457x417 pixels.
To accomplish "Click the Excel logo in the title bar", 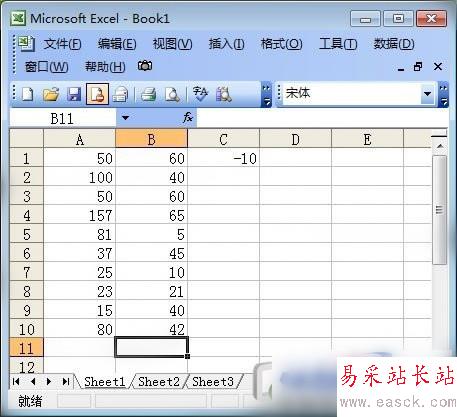I will (x=18, y=18).
